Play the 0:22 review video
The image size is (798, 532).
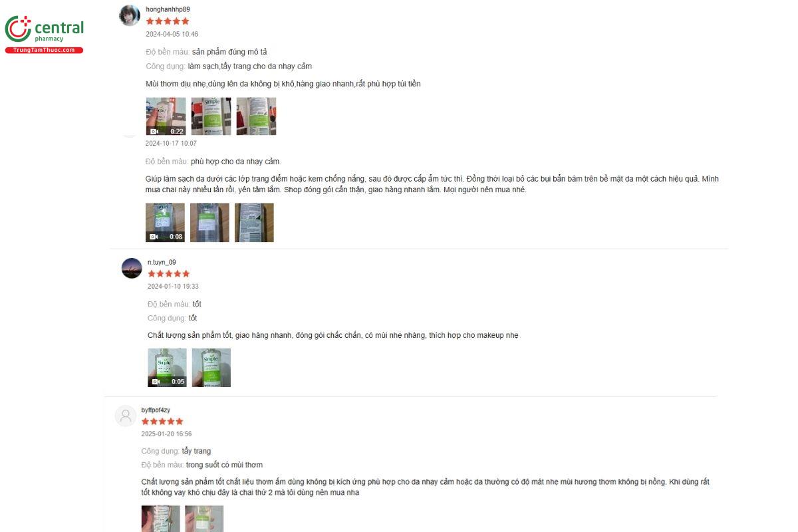click(x=166, y=116)
